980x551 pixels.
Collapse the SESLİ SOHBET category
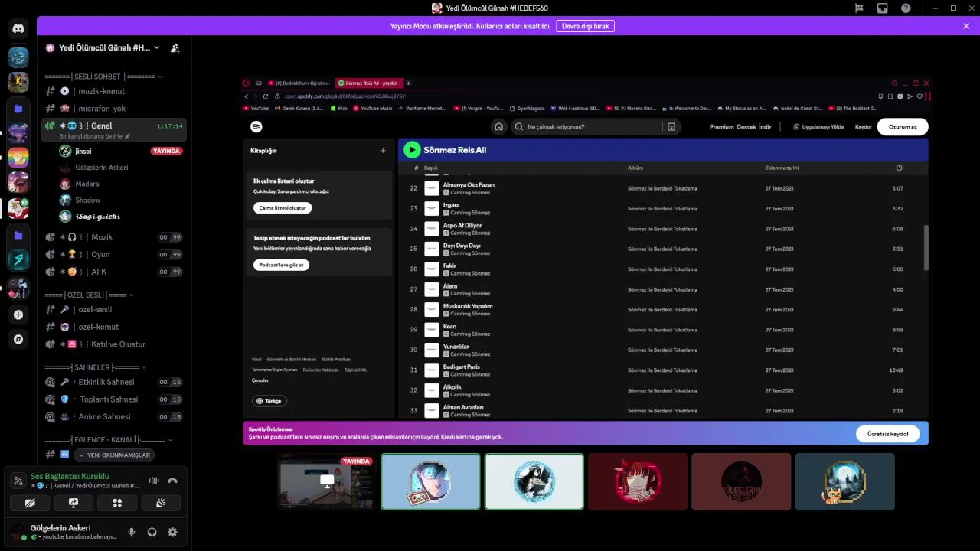coord(103,77)
